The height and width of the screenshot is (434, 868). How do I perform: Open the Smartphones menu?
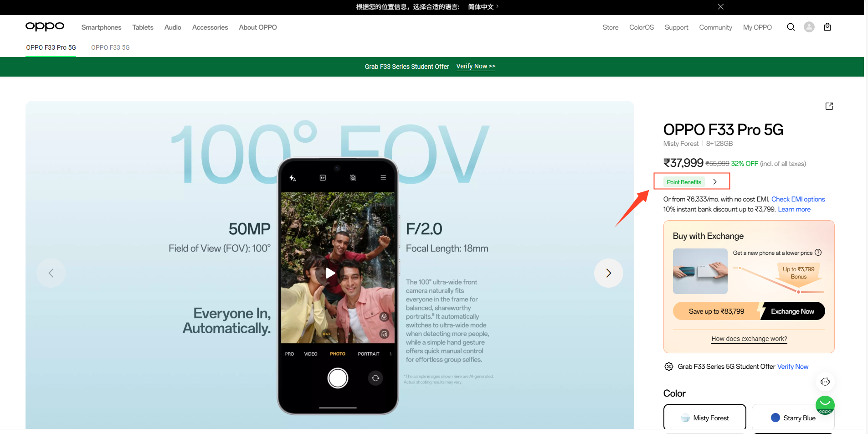point(102,27)
